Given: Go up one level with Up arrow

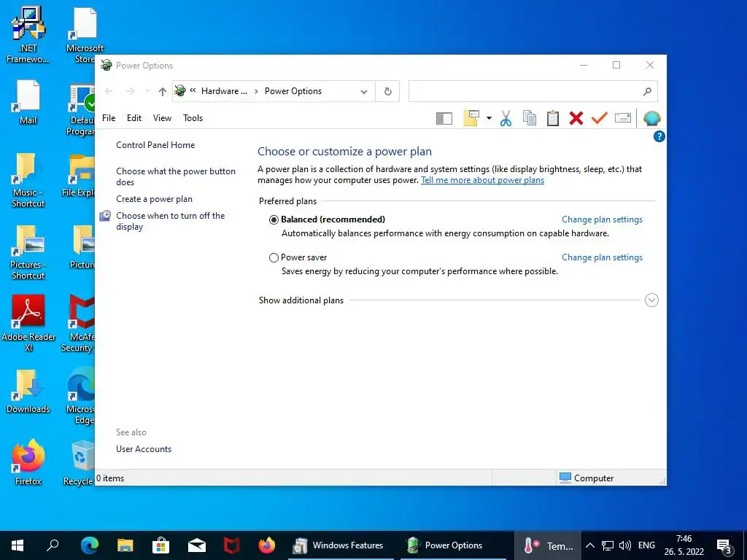Looking at the screenshot, I should [163, 91].
